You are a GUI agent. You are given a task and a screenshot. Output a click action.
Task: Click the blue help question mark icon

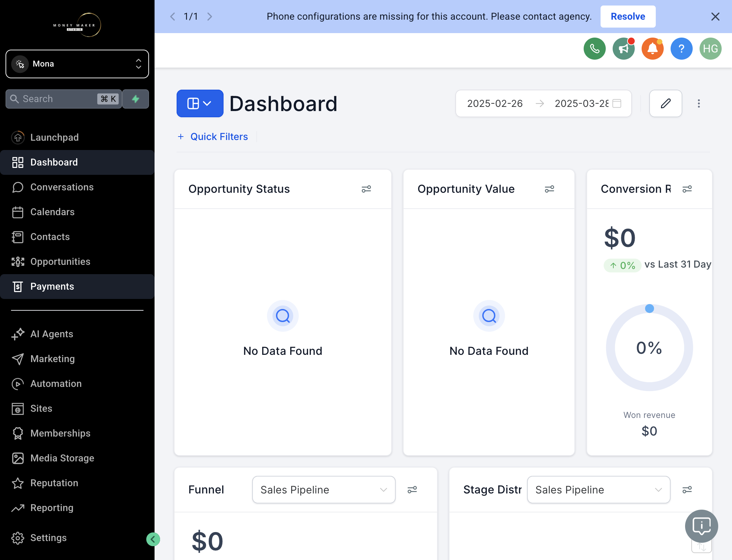click(681, 49)
